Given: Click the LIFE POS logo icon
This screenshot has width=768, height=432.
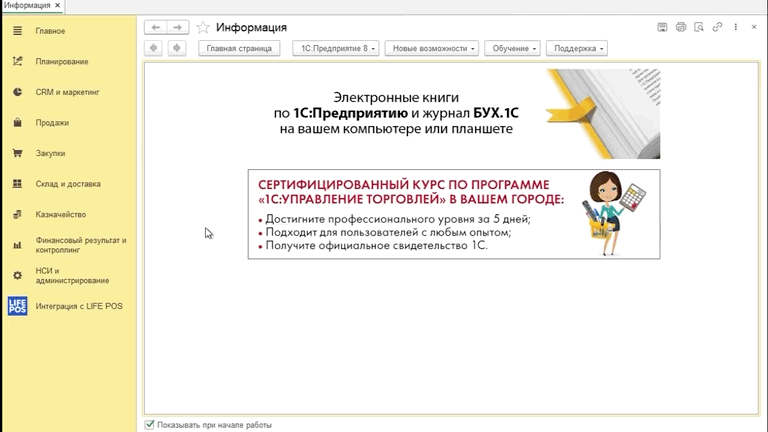Looking at the screenshot, I should click(17, 306).
